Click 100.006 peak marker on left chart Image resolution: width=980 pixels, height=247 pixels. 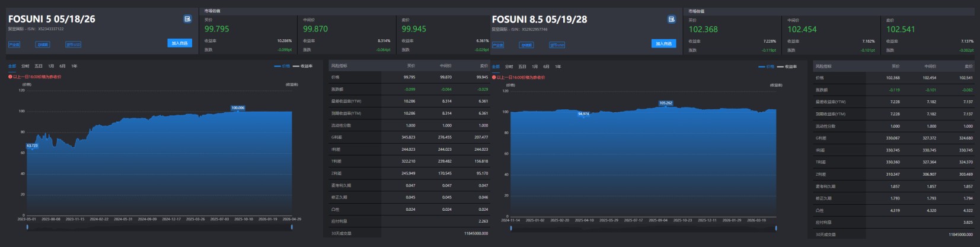click(238, 108)
